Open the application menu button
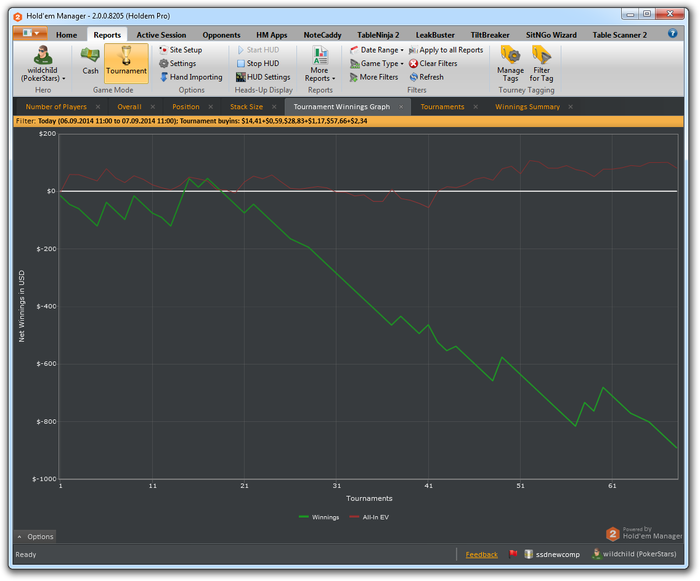 click(30, 33)
